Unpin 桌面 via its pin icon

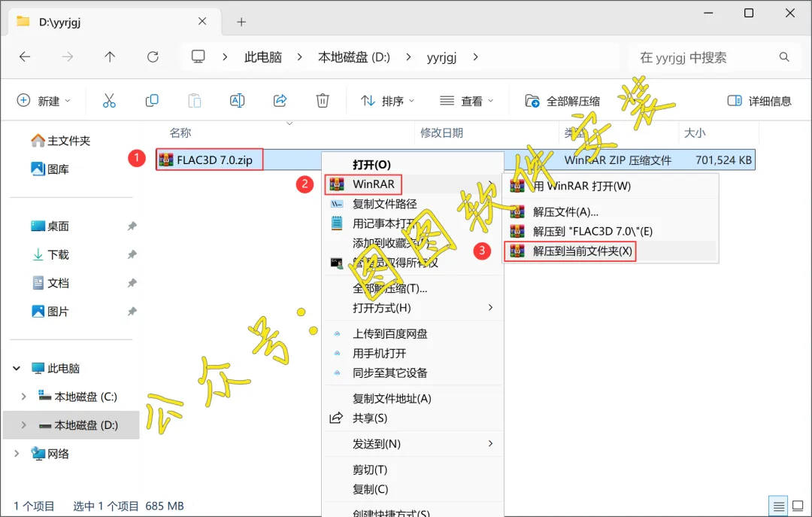tap(132, 226)
